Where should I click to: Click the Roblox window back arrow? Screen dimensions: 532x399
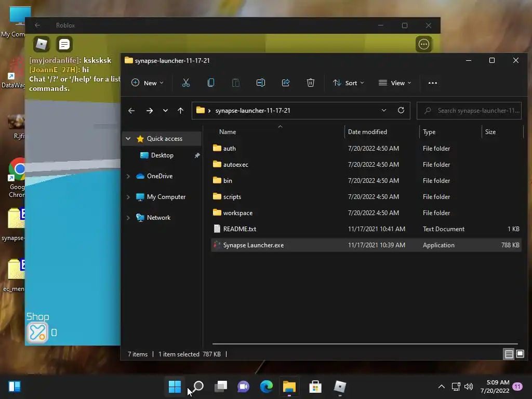click(x=37, y=25)
